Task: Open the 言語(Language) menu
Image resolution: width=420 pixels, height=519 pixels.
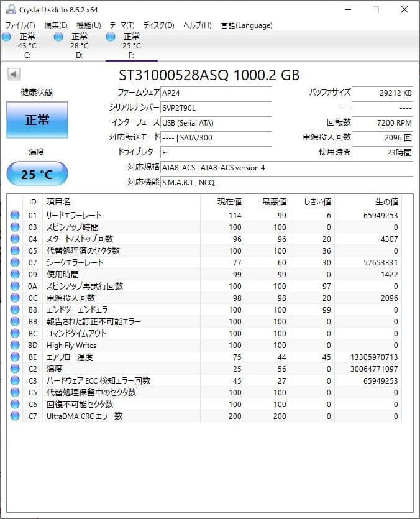Action: [x=247, y=25]
